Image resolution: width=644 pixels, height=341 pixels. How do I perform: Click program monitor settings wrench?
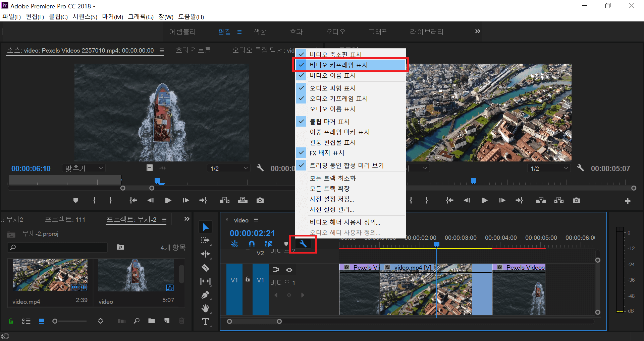pyautogui.click(x=580, y=168)
